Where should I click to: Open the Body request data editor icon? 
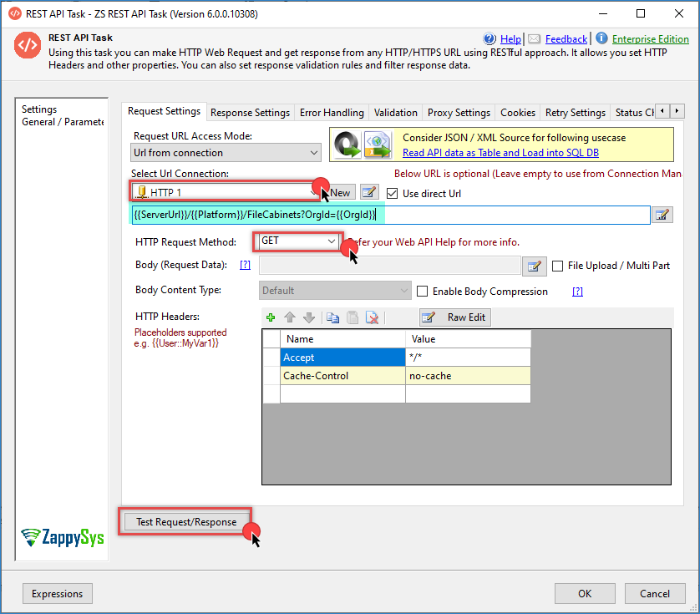coord(534,266)
